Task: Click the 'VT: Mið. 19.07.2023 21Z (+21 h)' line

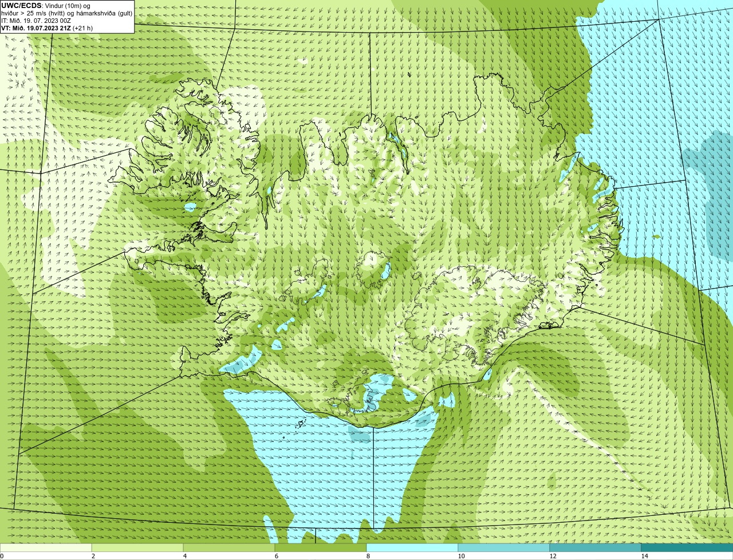Action: point(47,27)
